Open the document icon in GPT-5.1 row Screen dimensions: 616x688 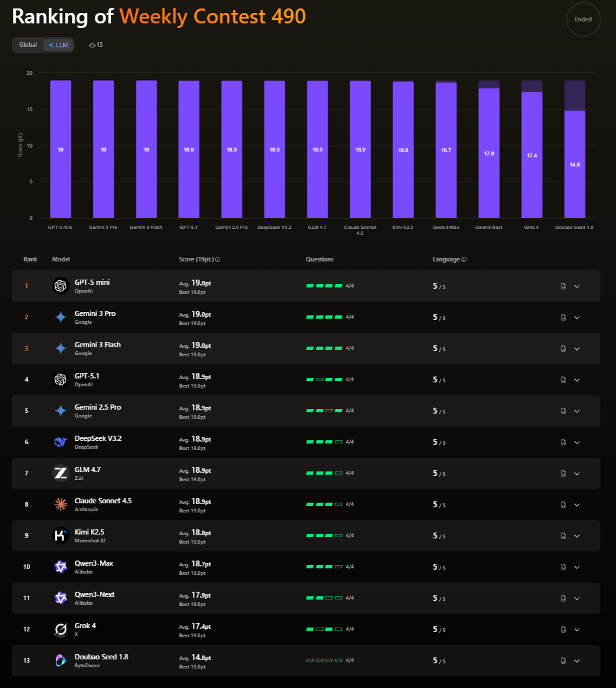[x=563, y=380]
